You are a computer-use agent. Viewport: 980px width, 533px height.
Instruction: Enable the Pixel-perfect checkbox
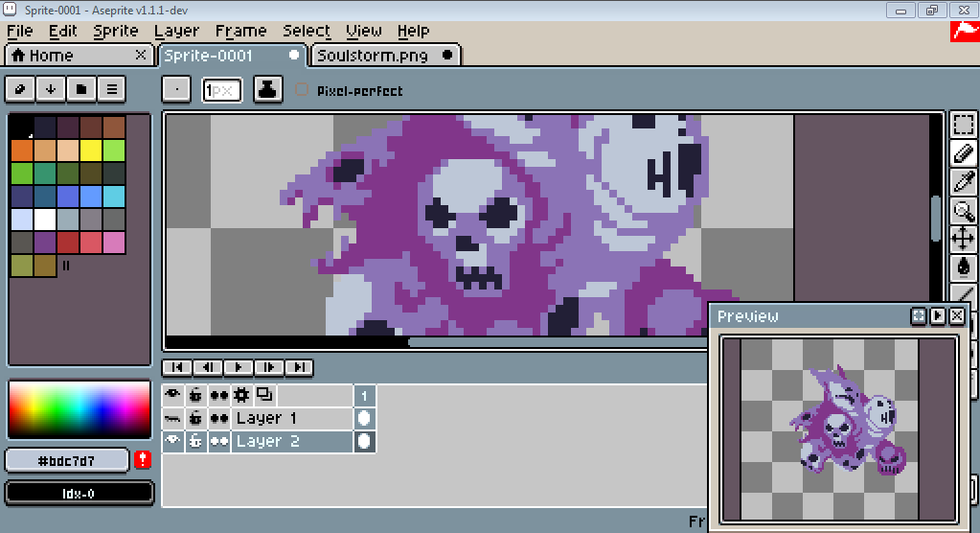click(x=302, y=89)
